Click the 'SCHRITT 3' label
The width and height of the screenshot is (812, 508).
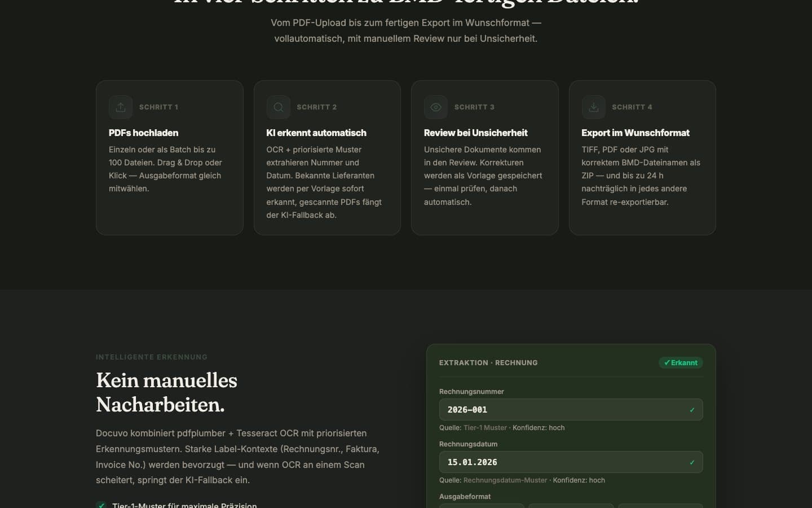tap(474, 107)
